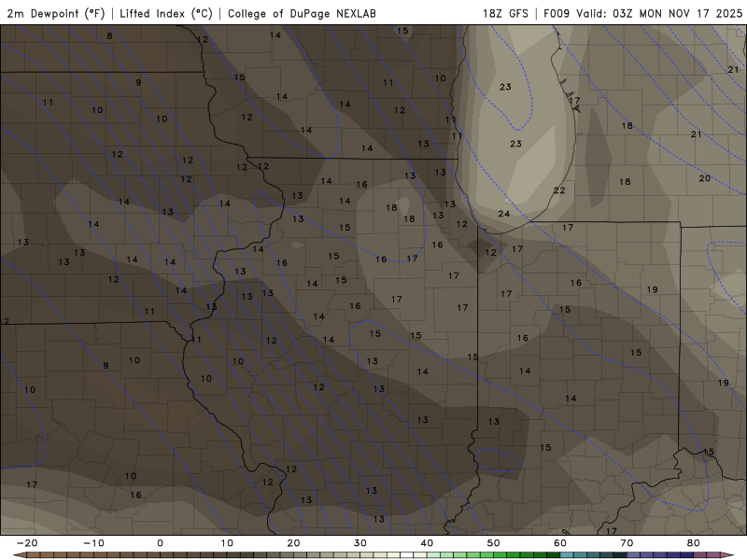This screenshot has width=747, height=560.
Task: Select the 0 label on the color scale
Action: click(160, 543)
